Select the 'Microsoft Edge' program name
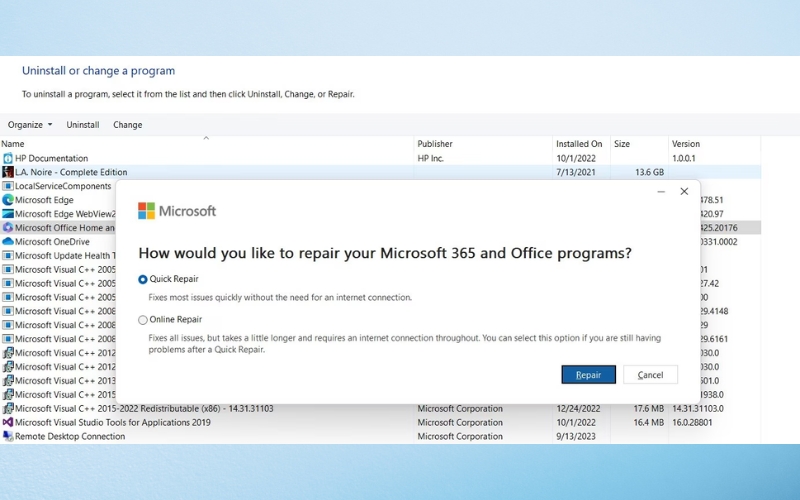The width and height of the screenshot is (800, 500). tap(44, 200)
